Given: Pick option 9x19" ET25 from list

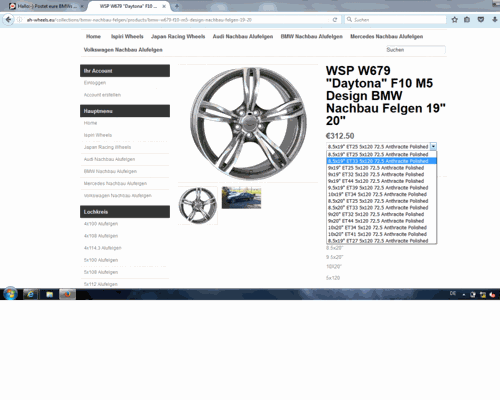Looking at the screenshot, I should [381, 168].
